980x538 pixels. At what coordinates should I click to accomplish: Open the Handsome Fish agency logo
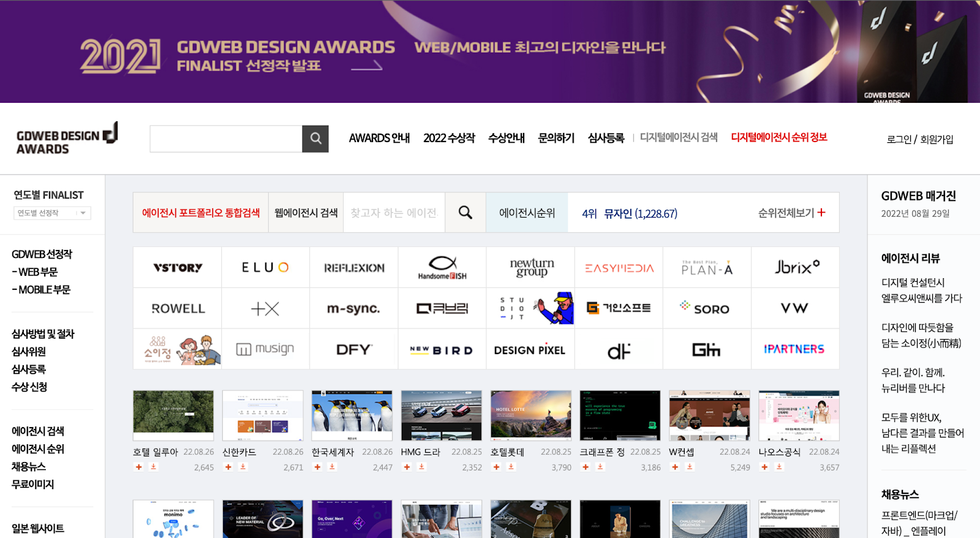click(x=442, y=267)
